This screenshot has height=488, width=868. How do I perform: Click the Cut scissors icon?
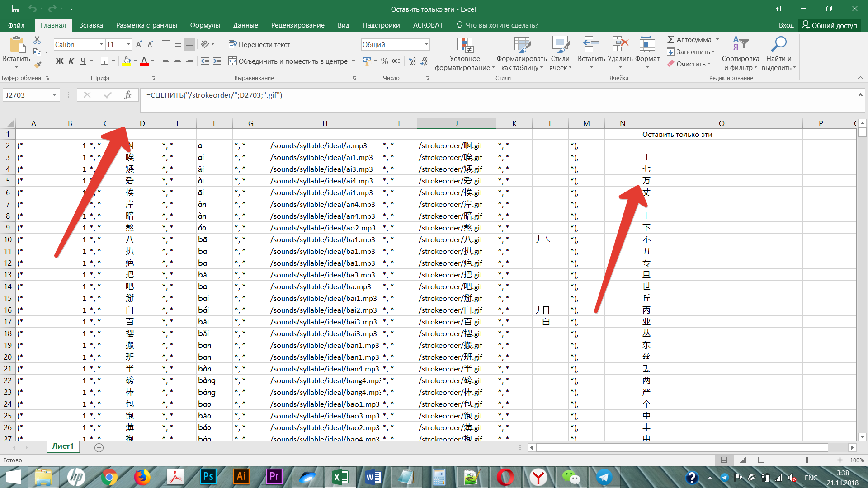tap(37, 40)
